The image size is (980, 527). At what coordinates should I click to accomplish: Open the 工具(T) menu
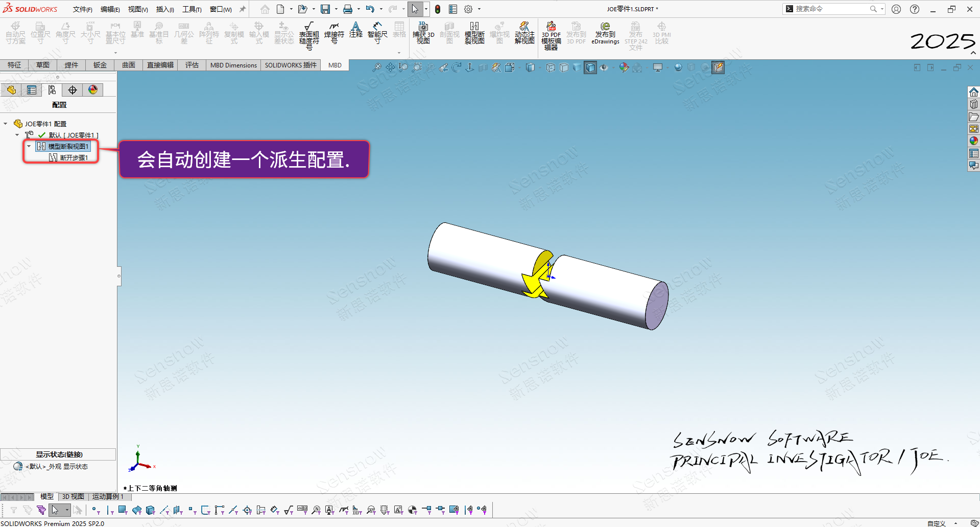coord(192,9)
